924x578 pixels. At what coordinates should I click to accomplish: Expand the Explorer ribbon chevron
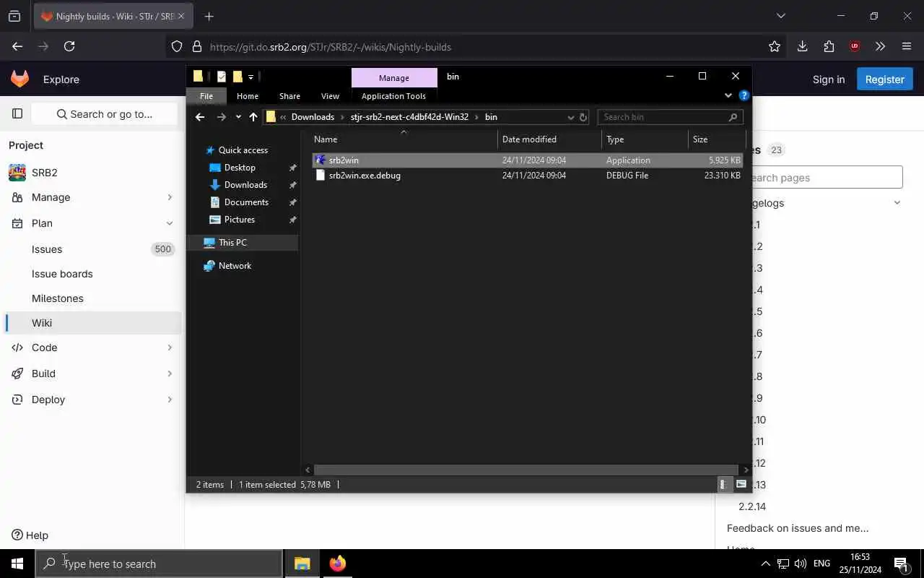(x=728, y=95)
